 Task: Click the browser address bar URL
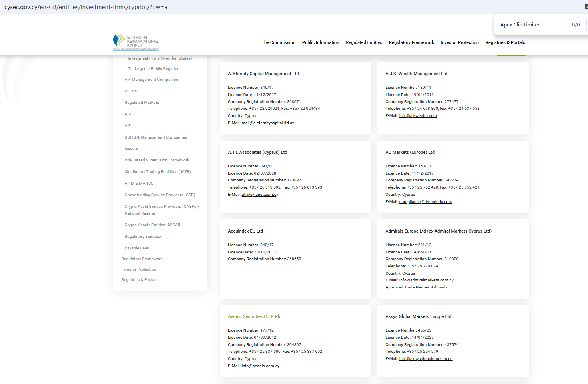click(86, 7)
